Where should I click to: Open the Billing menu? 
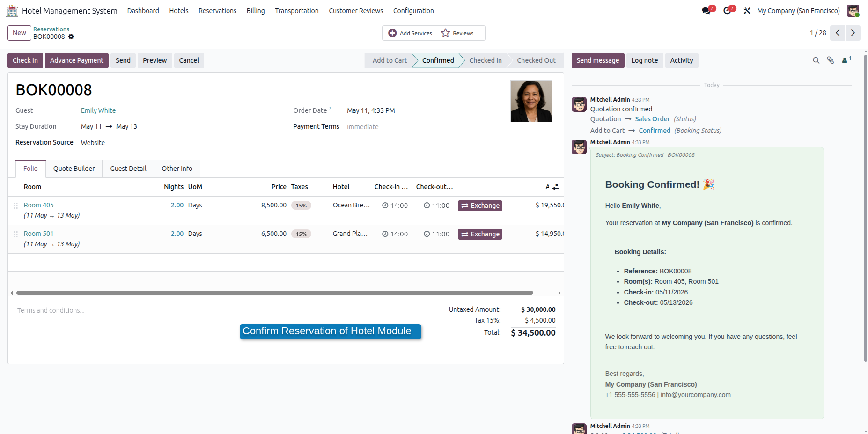tap(256, 11)
